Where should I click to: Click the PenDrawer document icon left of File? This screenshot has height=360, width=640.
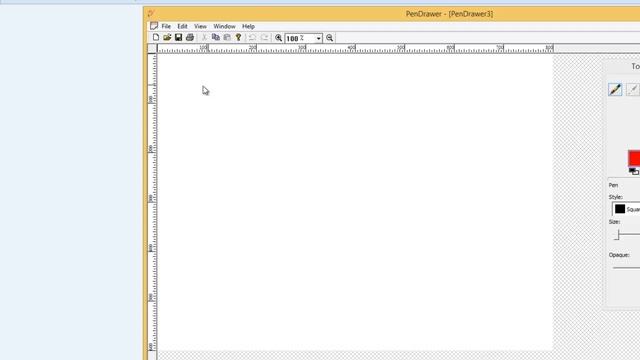pyautogui.click(x=154, y=26)
